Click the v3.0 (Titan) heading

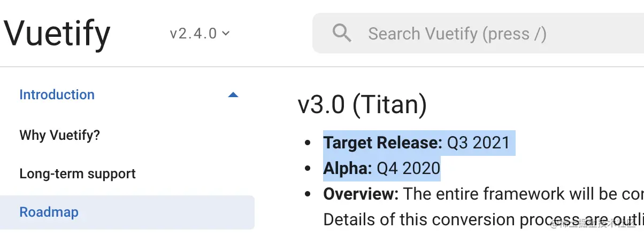[362, 105]
